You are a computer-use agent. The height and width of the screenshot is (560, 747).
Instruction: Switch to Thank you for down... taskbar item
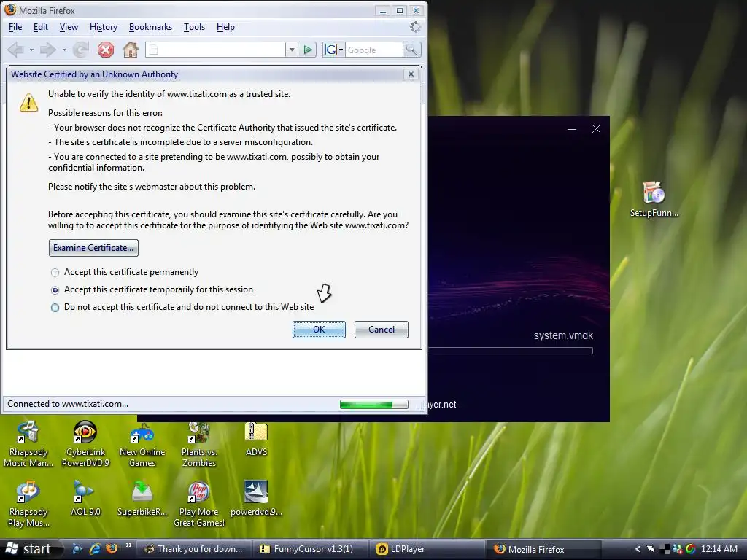(193, 549)
